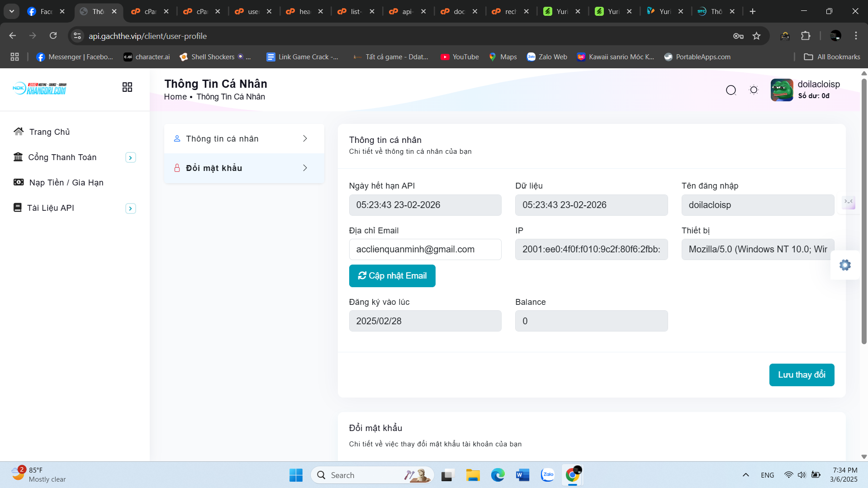The height and width of the screenshot is (488, 868).
Task: Click the Lưu thay đổi button
Action: click(802, 375)
